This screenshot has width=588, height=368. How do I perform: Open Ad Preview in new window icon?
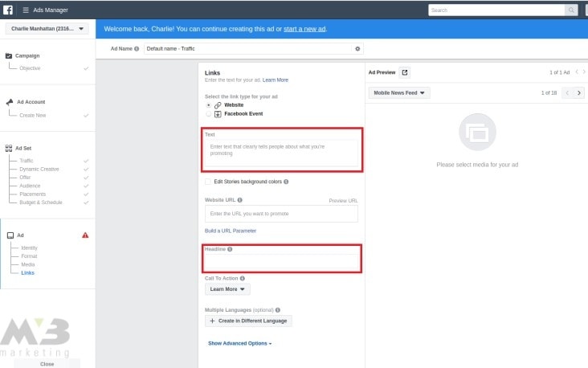[x=405, y=72]
